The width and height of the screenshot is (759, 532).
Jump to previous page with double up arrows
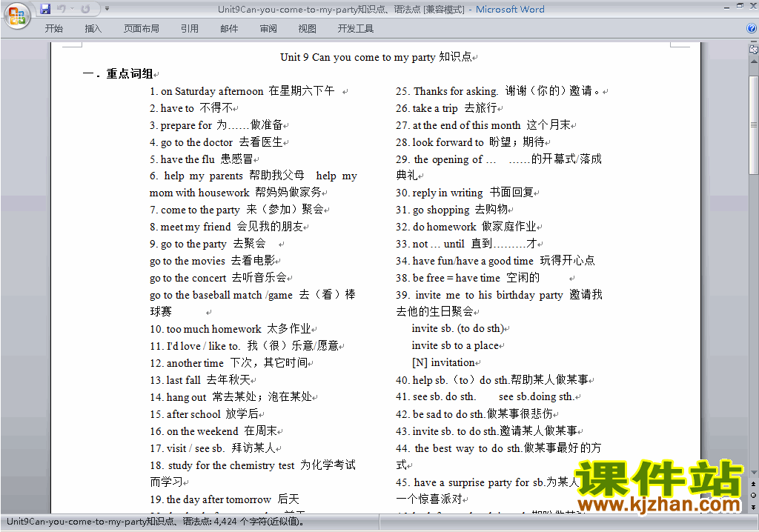(x=753, y=484)
